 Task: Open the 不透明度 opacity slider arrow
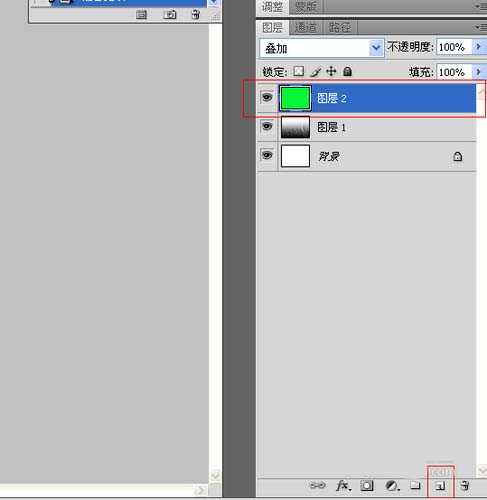coord(478,47)
